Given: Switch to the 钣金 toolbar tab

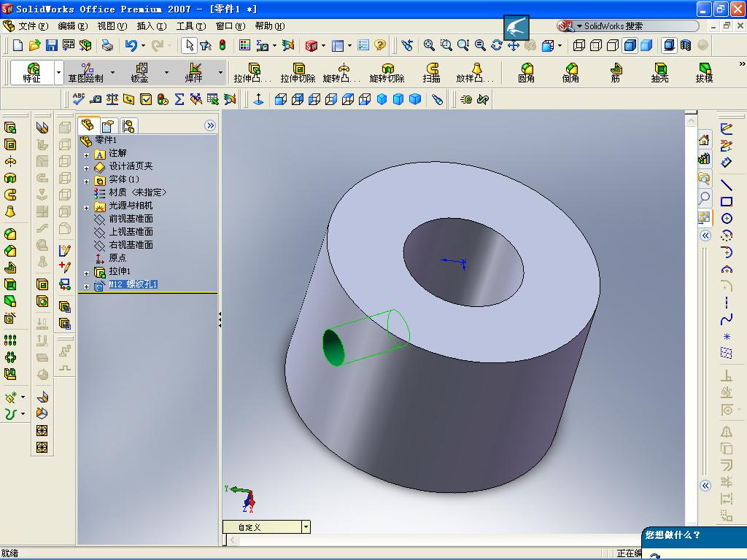Looking at the screenshot, I should click(x=141, y=73).
